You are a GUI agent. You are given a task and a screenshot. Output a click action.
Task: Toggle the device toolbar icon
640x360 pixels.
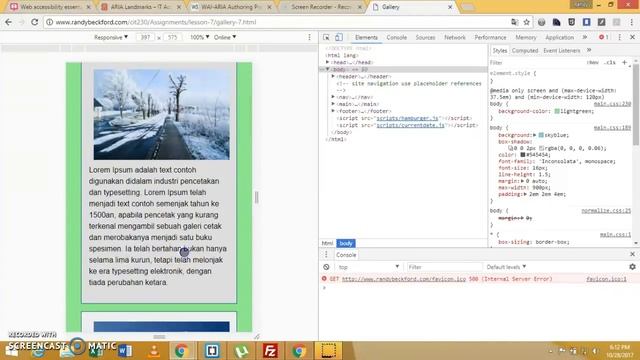pos(339,37)
